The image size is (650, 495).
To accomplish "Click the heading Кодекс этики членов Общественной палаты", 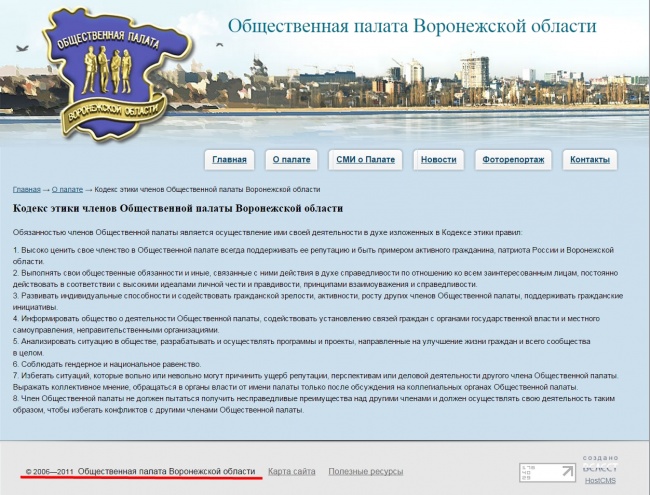I will (x=178, y=208).
